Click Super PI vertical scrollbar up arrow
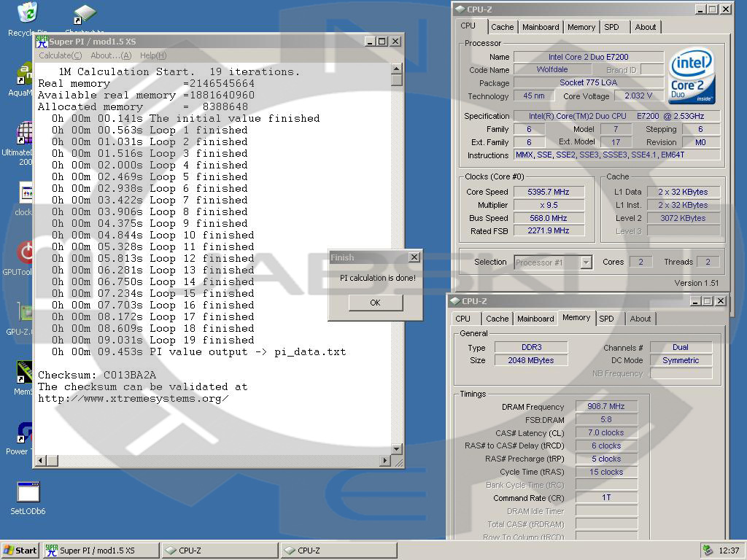The height and width of the screenshot is (560, 747). click(396, 69)
